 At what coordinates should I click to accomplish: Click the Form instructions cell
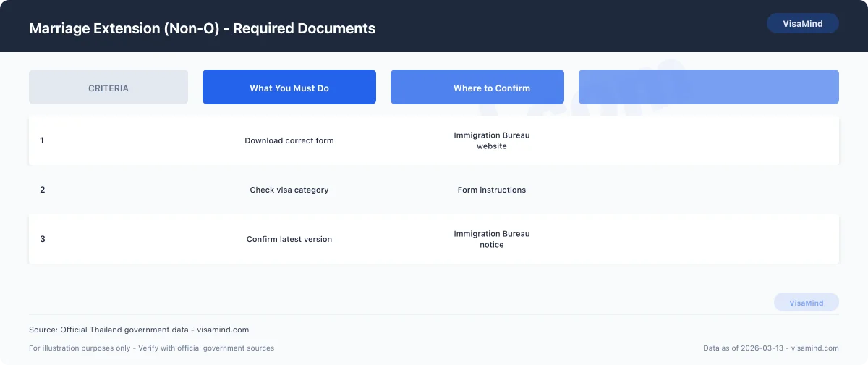pyautogui.click(x=492, y=190)
